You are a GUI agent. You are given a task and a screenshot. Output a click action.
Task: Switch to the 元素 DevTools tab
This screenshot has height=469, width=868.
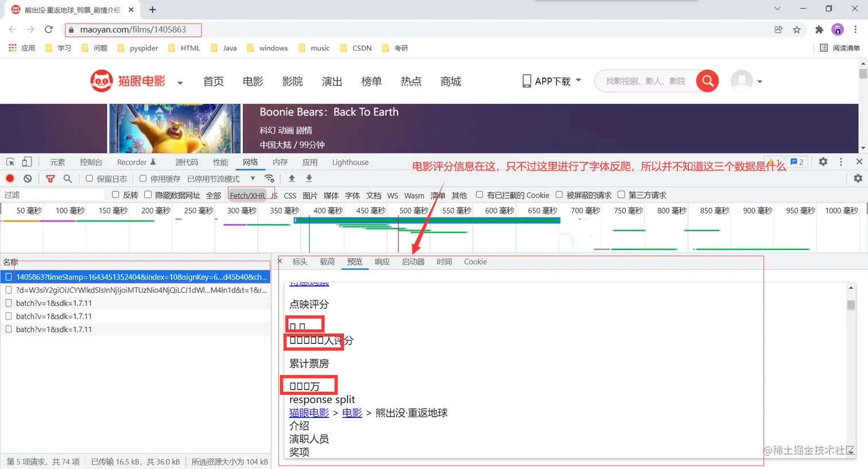pyautogui.click(x=57, y=162)
